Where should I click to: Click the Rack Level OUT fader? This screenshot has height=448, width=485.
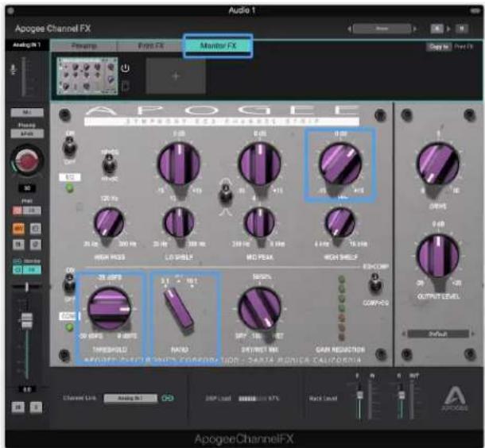(401, 395)
